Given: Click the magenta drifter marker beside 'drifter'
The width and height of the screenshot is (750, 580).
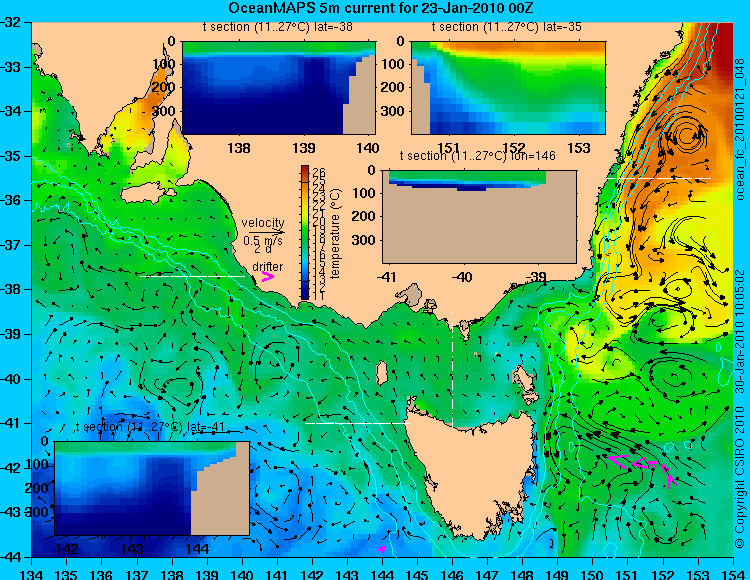Looking at the screenshot, I should tap(267, 276).
